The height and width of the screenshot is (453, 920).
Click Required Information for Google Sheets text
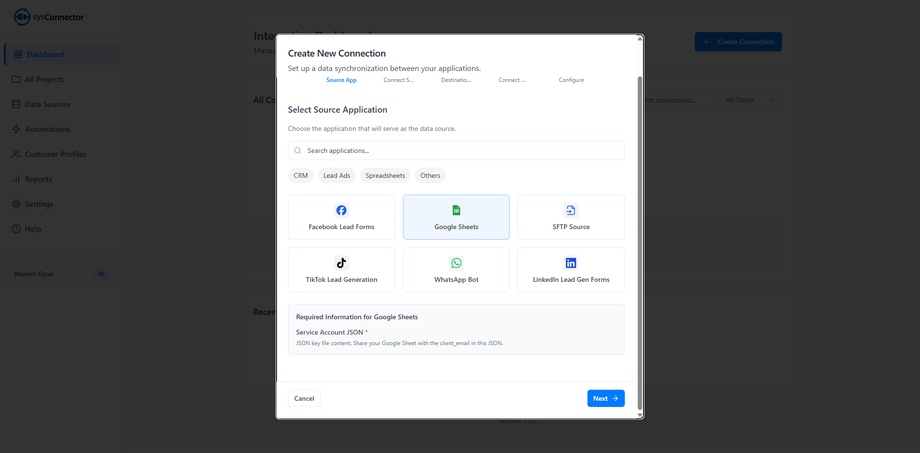(357, 317)
